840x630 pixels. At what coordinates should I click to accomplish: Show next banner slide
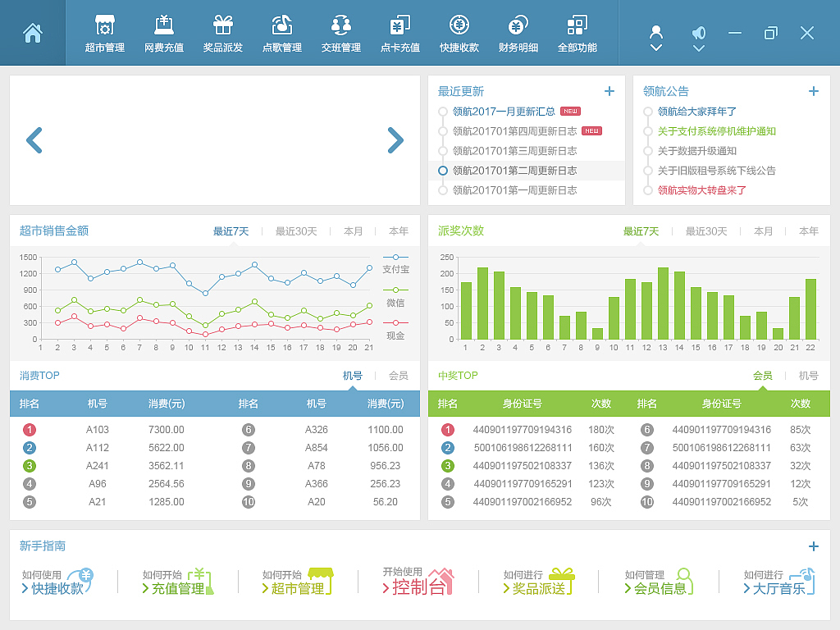[x=395, y=140]
